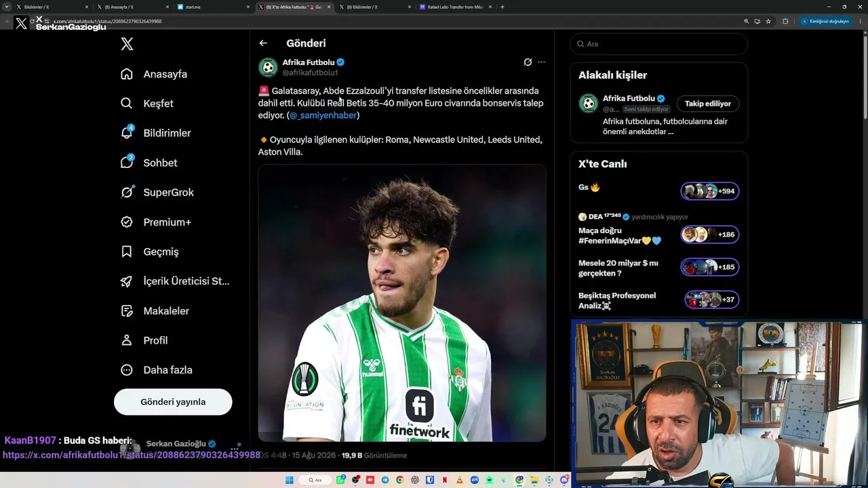
Task: Open the Profil person icon
Action: click(127, 340)
